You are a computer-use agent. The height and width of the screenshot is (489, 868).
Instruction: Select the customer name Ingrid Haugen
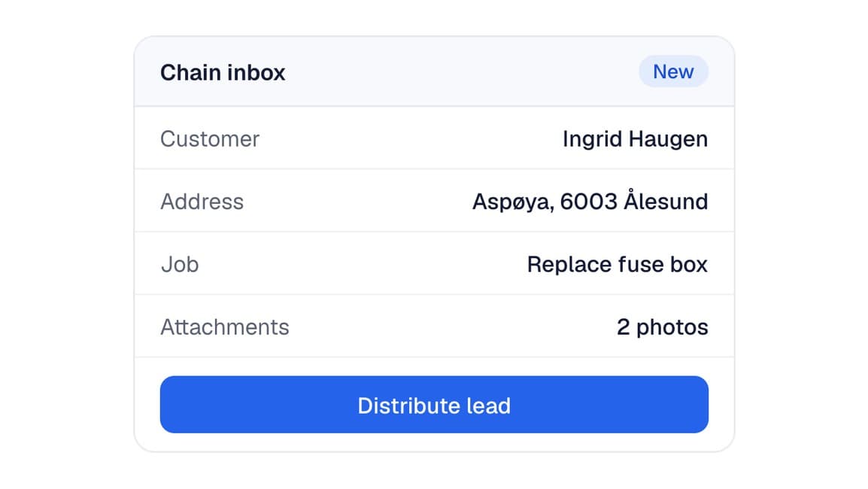(635, 139)
